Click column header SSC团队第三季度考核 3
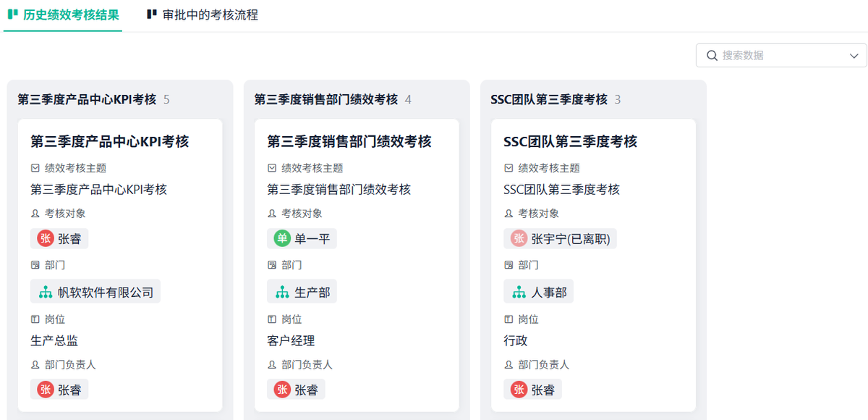The image size is (868, 420). 556,99
